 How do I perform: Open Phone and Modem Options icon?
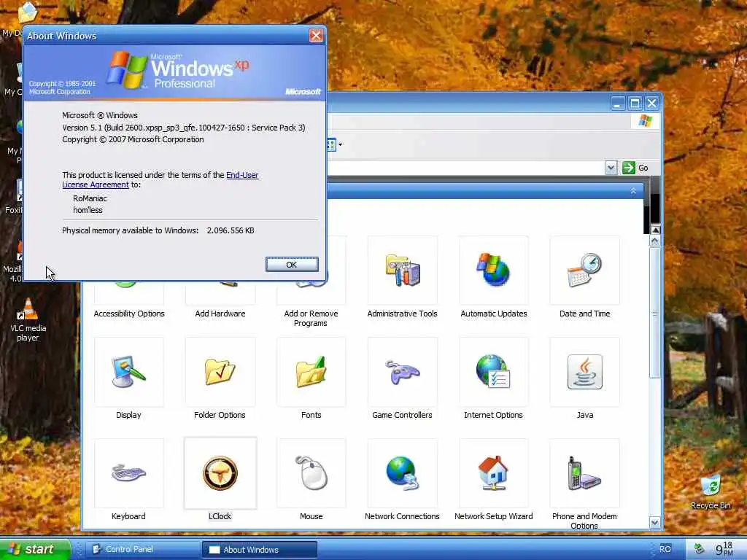(584, 473)
